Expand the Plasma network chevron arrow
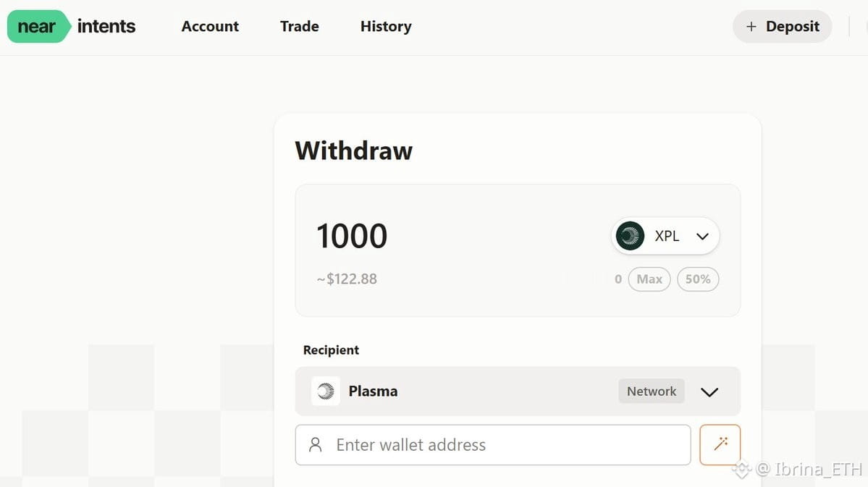The width and height of the screenshot is (868, 487). point(709,392)
